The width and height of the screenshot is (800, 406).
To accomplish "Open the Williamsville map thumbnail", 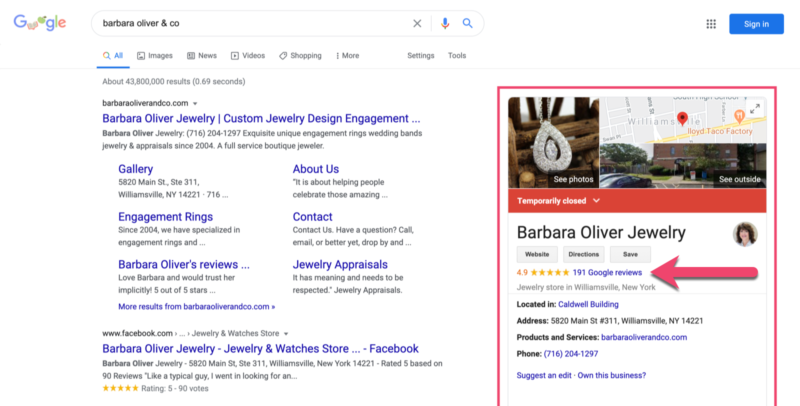I will [x=683, y=120].
